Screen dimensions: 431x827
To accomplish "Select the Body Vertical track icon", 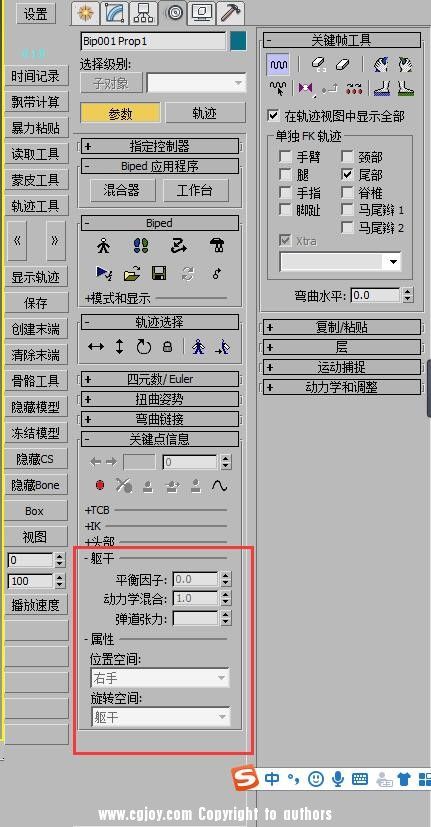I will [x=120, y=347].
